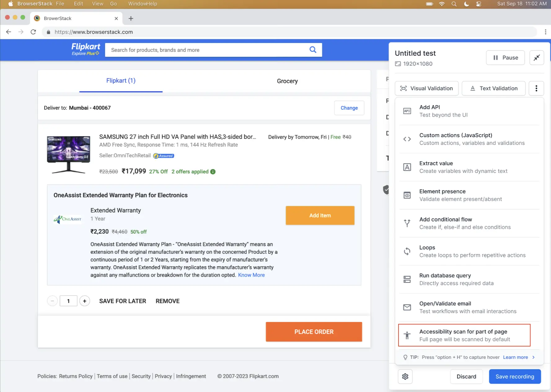The width and height of the screenshot is (551, 392).
Task: Switch to the Grocery tab
Action: [x=287, y=81]
